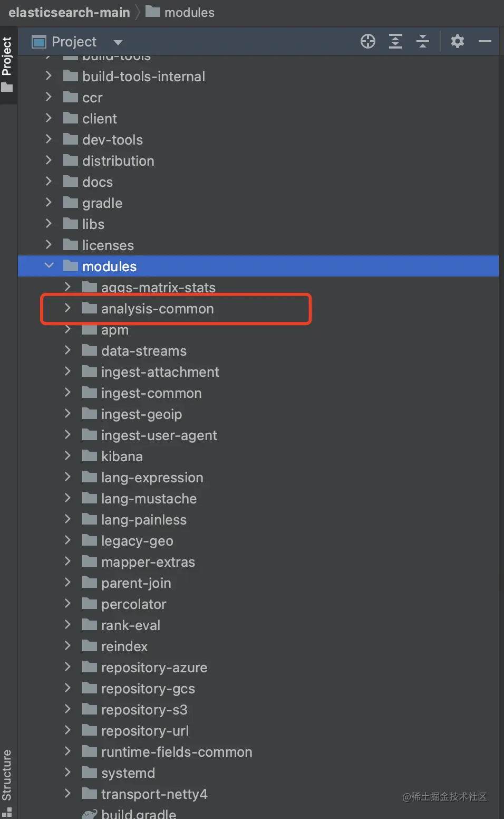This screenshot has height=819, width=504.
Task: Click the build.gradle file icon
Action: [90, 814]
